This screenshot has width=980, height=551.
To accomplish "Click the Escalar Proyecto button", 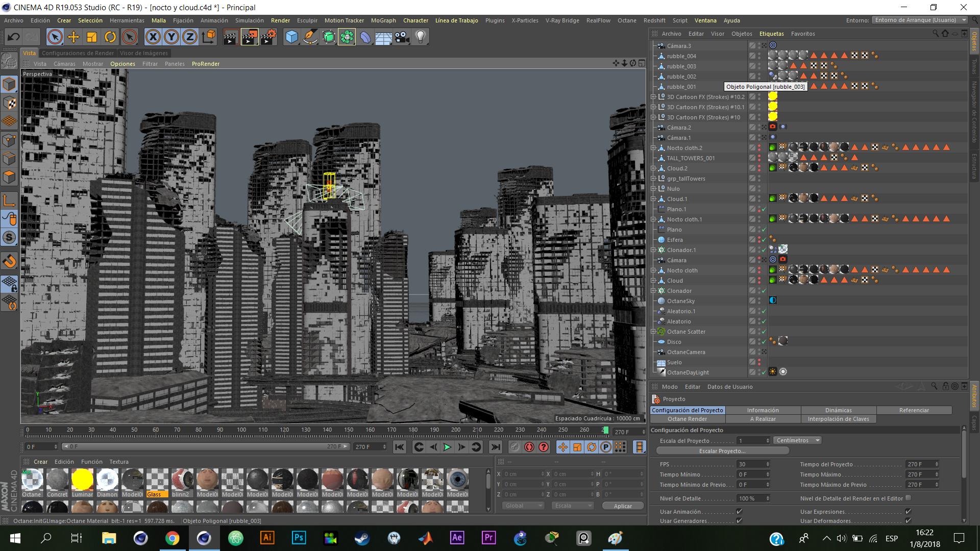I will (x=722, y=451).
